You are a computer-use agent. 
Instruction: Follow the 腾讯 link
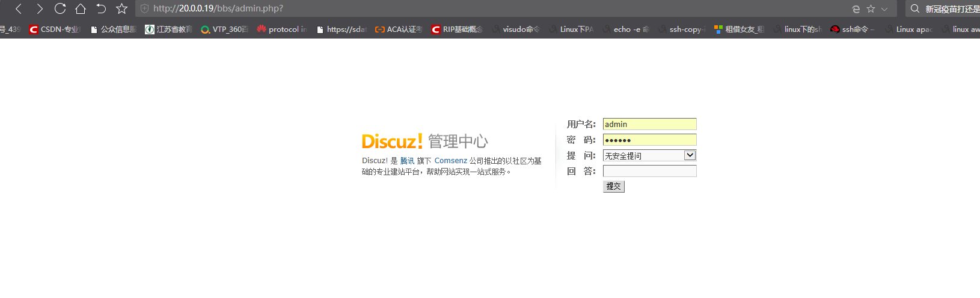click(407, 161)
